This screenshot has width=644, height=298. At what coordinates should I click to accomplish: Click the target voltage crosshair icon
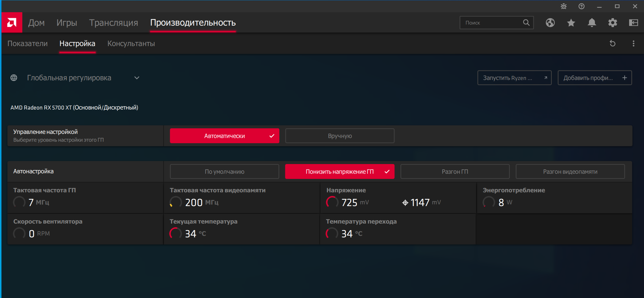(405, 203)
